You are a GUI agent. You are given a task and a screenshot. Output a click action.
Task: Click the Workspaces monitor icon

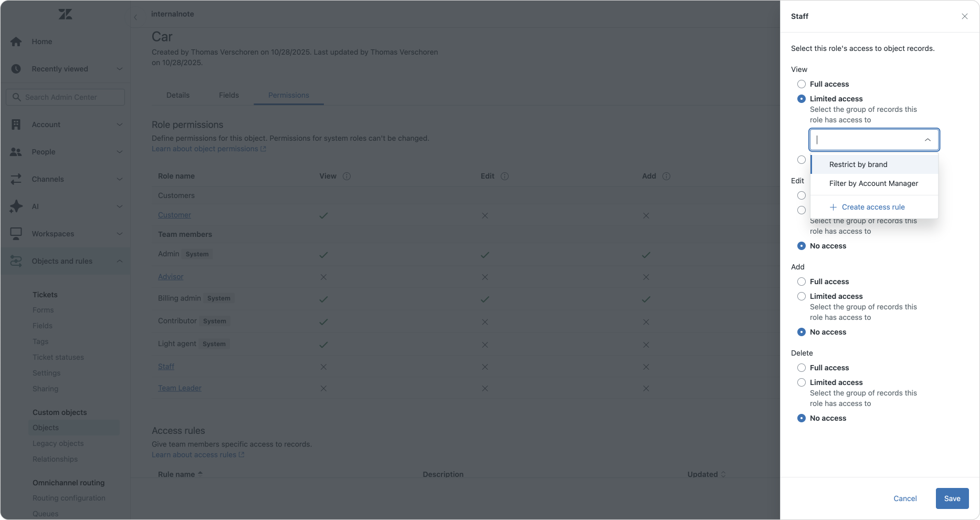tap(16, 234)
